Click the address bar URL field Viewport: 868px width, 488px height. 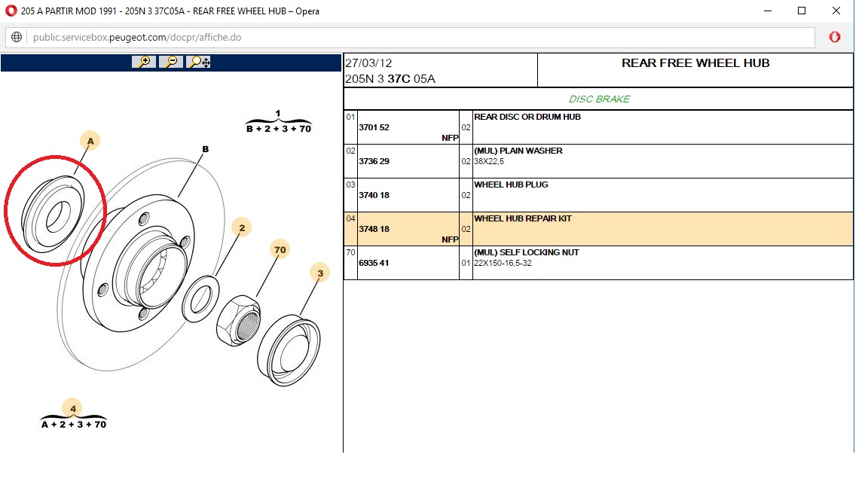422,38
